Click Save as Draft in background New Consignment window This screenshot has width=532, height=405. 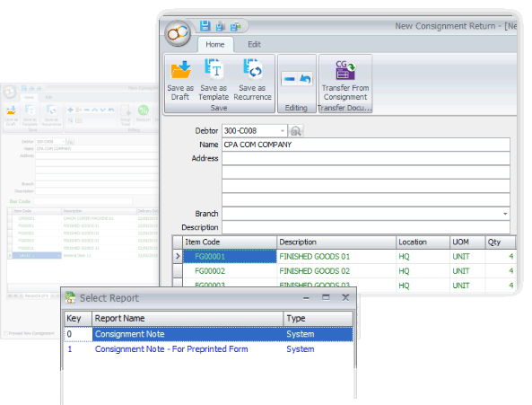click(11, 116)
